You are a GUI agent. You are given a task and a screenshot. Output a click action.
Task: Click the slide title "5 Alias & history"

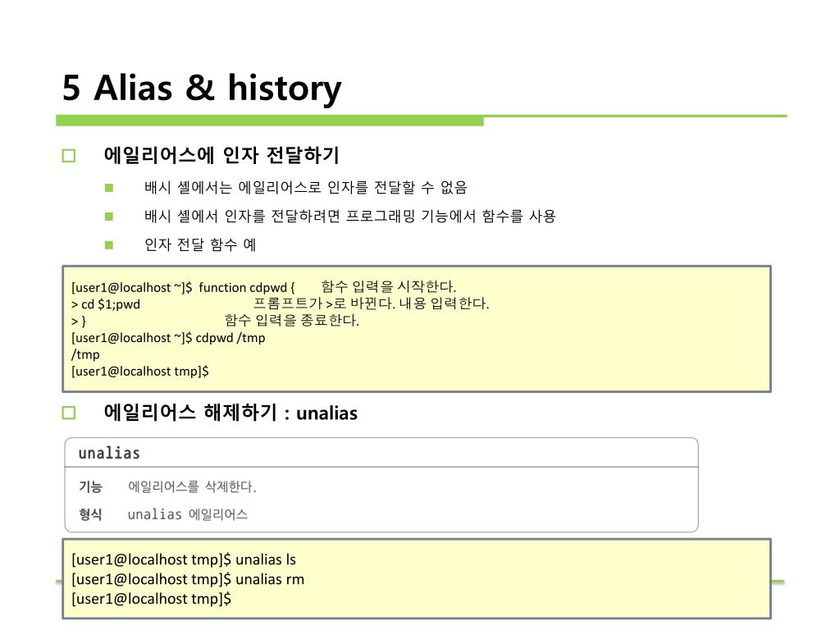(x=202, y=88)
